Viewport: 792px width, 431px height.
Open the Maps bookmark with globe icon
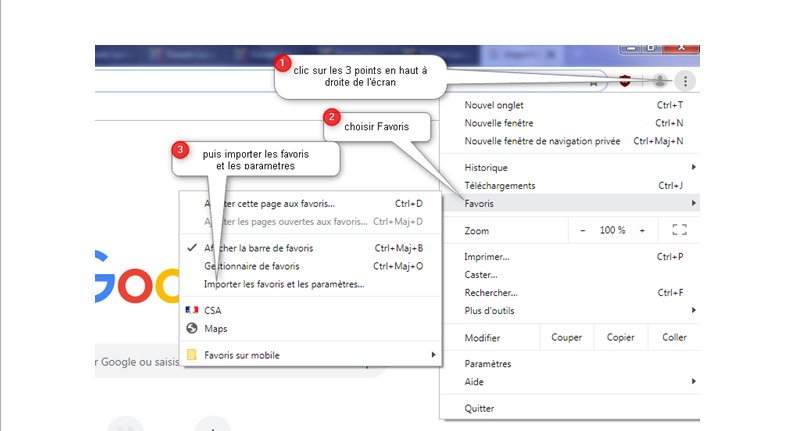(192, 328)
